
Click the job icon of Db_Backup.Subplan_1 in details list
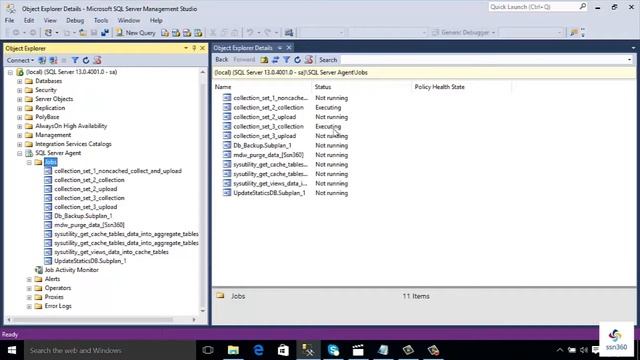point(227,145)
